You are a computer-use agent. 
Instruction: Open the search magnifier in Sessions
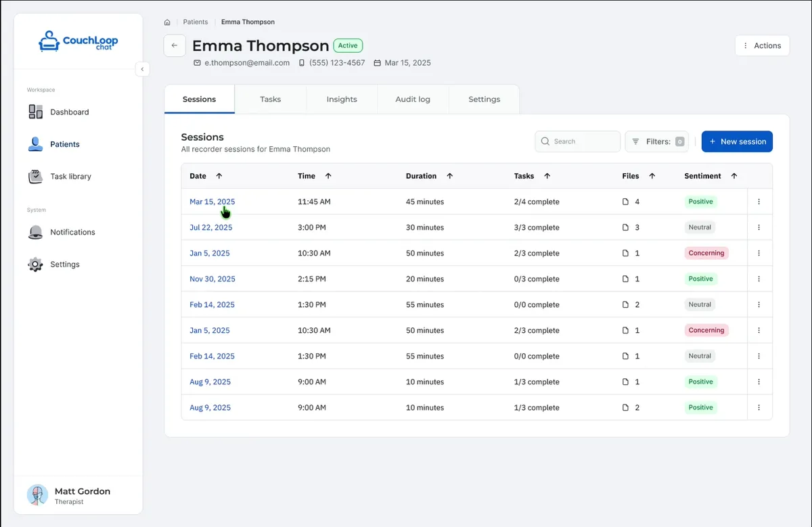pos(545,141)
